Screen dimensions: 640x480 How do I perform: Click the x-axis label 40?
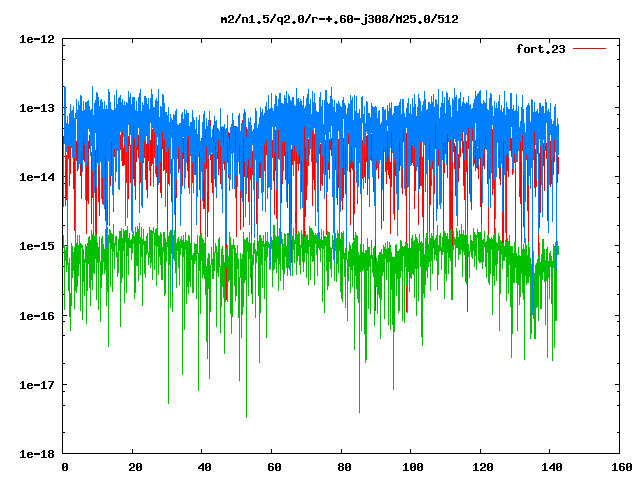(x=204, y=467)
